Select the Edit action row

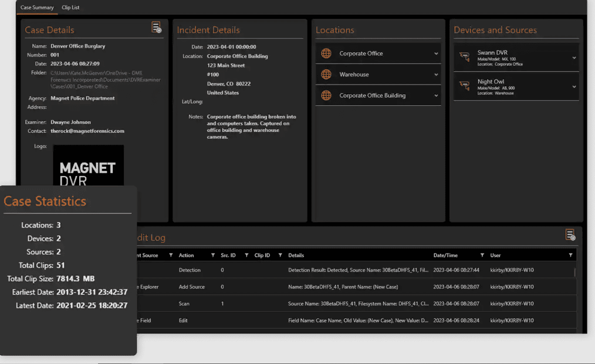click(356, 320)
